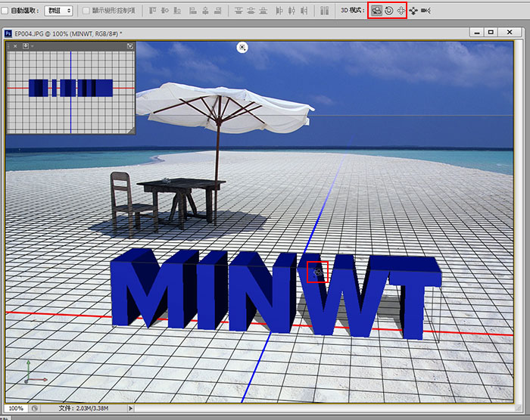Enable the 自動選取 auto-select checkbox
This screenshot has width=530, height=420.
[5, 11]
